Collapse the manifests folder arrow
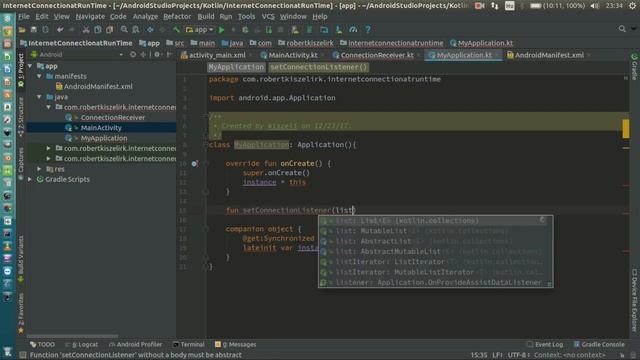640x360 pixels. point(39,76)
